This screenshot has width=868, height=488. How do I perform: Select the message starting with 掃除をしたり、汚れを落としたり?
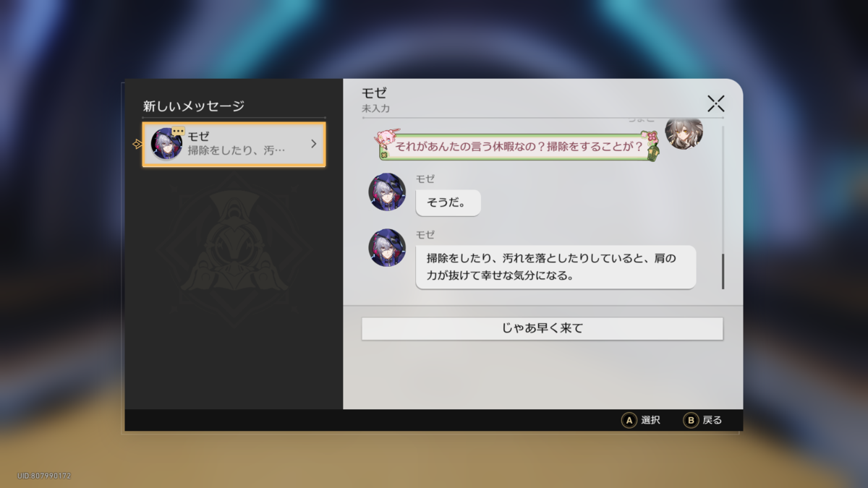(x=556, y=267)
